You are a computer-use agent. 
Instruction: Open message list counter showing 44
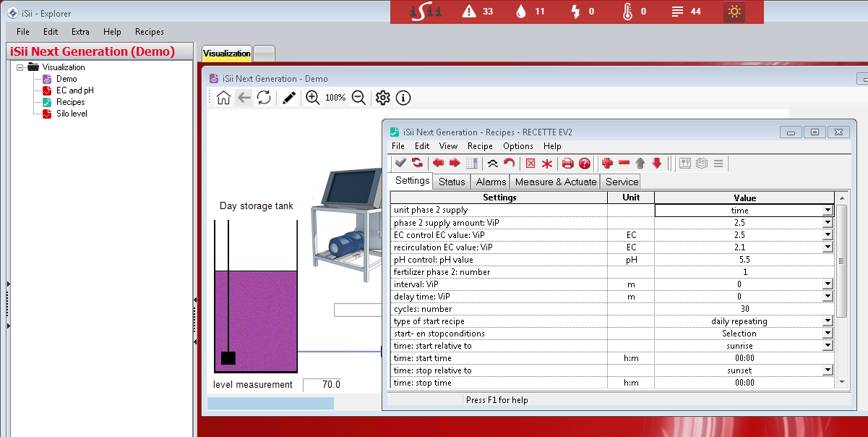click(686, 12)
